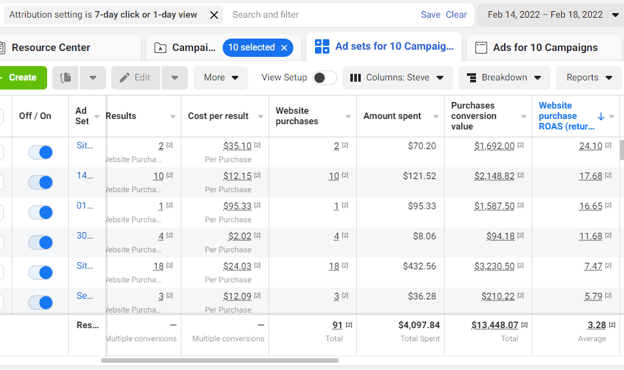
Task: Click the Breakdown stacked-lines icon
Action: 471,78
